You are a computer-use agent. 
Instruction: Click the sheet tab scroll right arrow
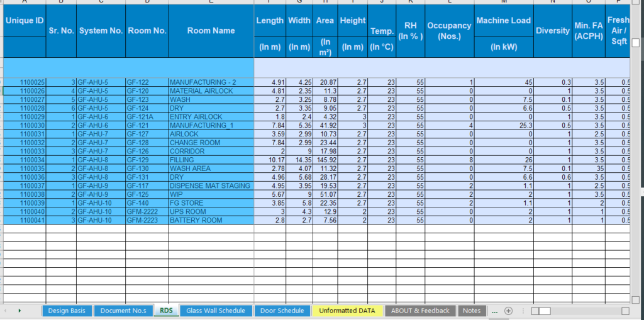click(19, 311)
